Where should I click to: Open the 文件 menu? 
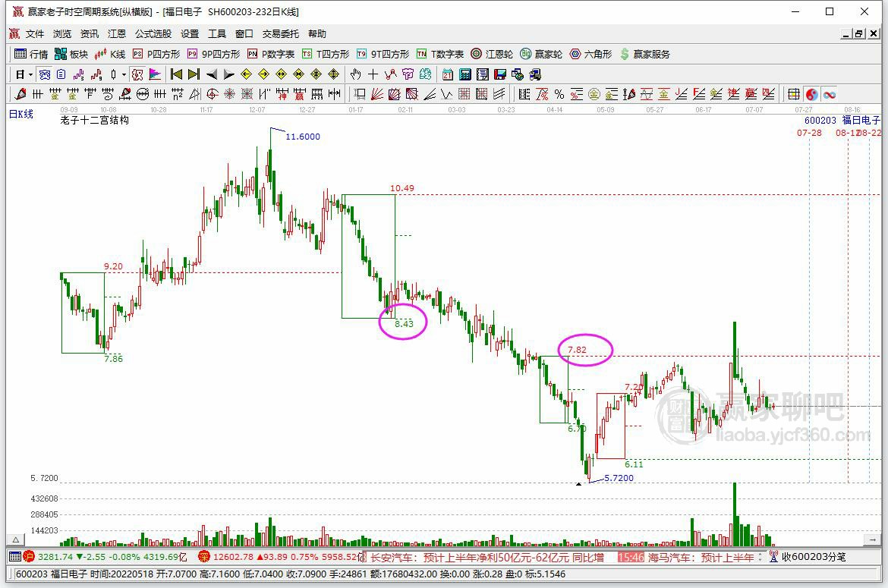(x=35, y=34)
